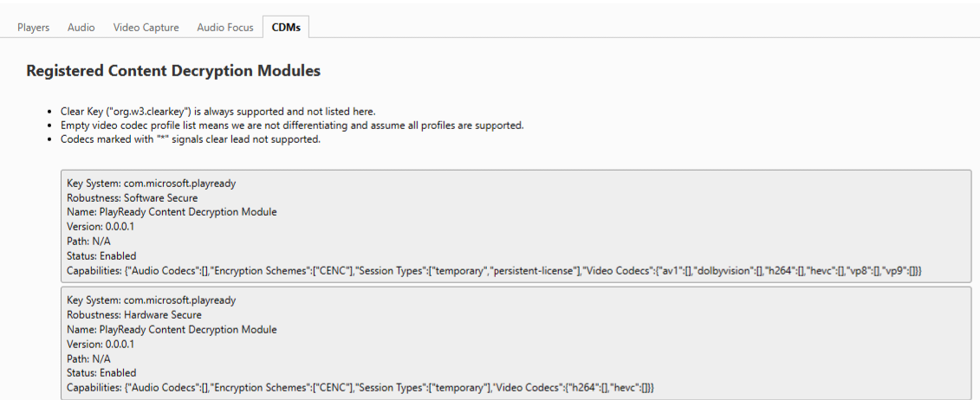Click the Clear Key "org.w3.clearkey" note
Image resolution: width=980 pixels, height=400 pixels.
[217, 112]
